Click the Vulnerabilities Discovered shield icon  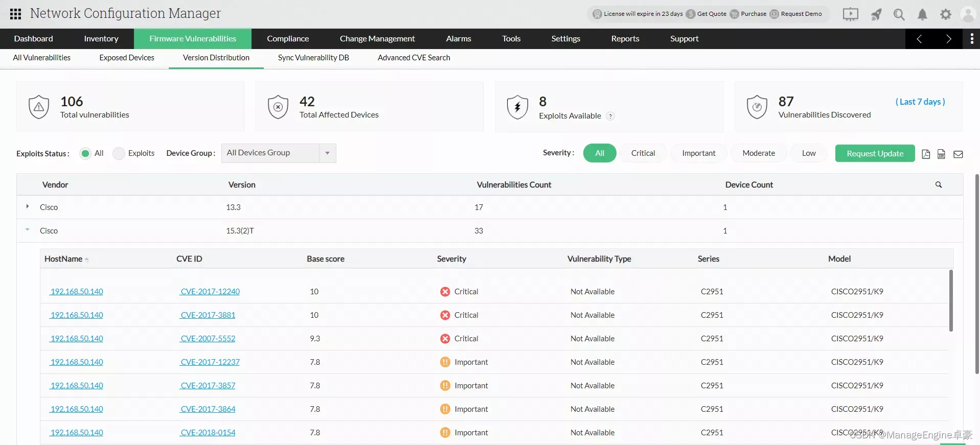click(757, 107)
